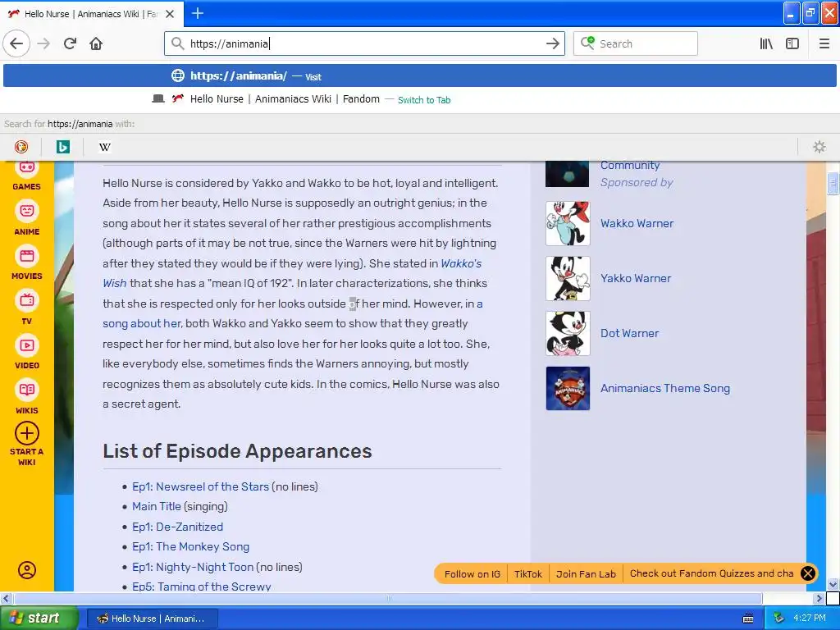Click Join Fan Lab button
The height and width of the screenshot is (630, 840).
pyautogui.click(x=586, y=573)
